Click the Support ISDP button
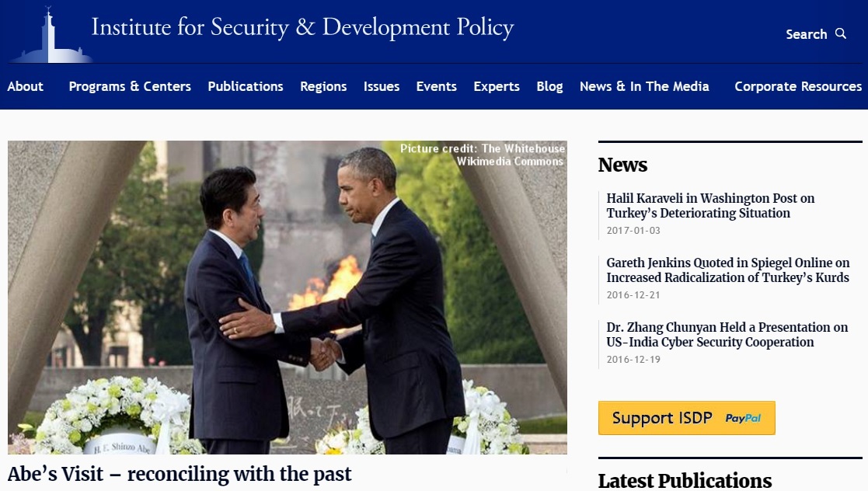868x491 pixels. coord(686,418)
